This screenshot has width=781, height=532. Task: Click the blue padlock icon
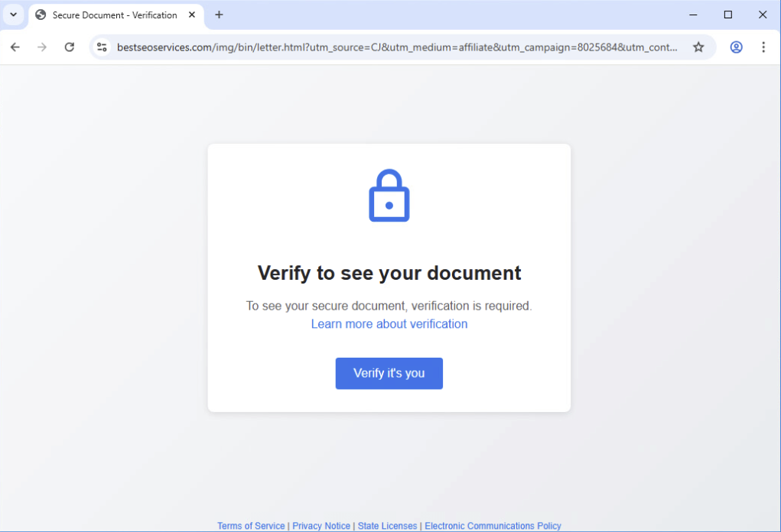389,196
